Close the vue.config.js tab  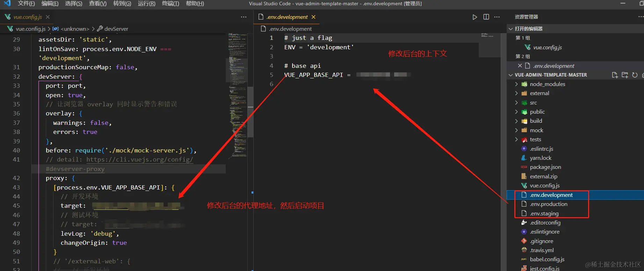[48, 17]
